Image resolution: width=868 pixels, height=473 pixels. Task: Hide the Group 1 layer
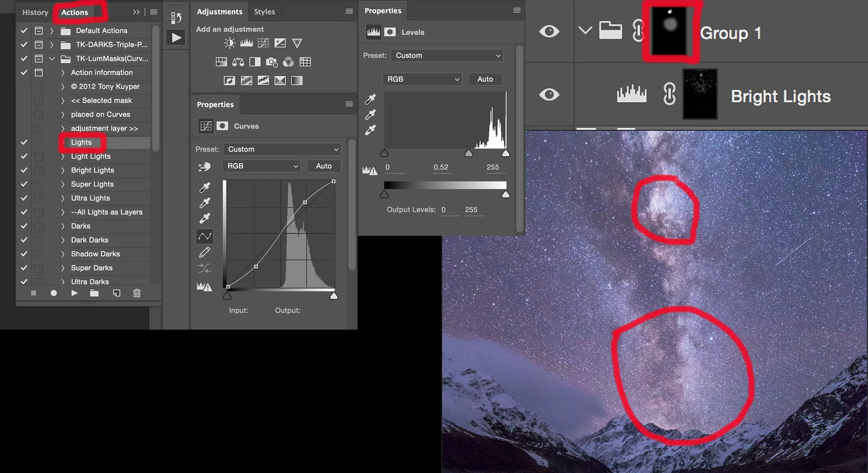pos(549,31)
